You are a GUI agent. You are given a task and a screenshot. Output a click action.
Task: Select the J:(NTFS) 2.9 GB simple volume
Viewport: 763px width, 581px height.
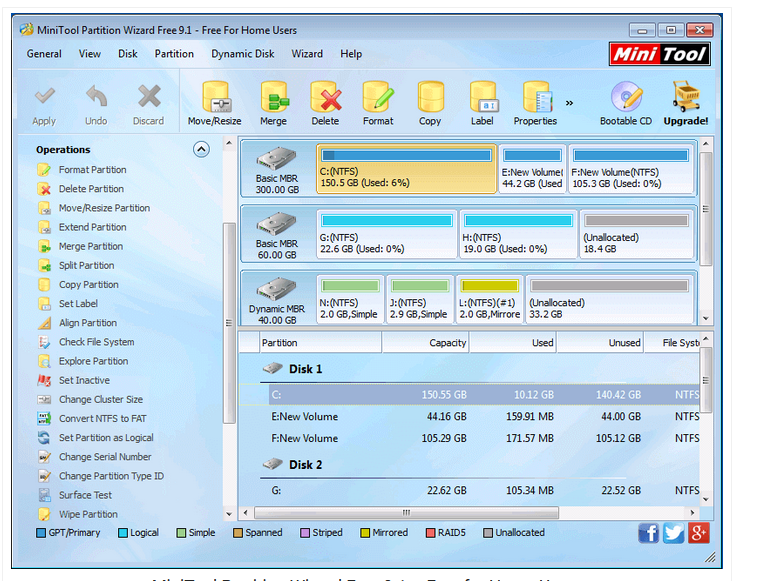[x=419, y=299]
